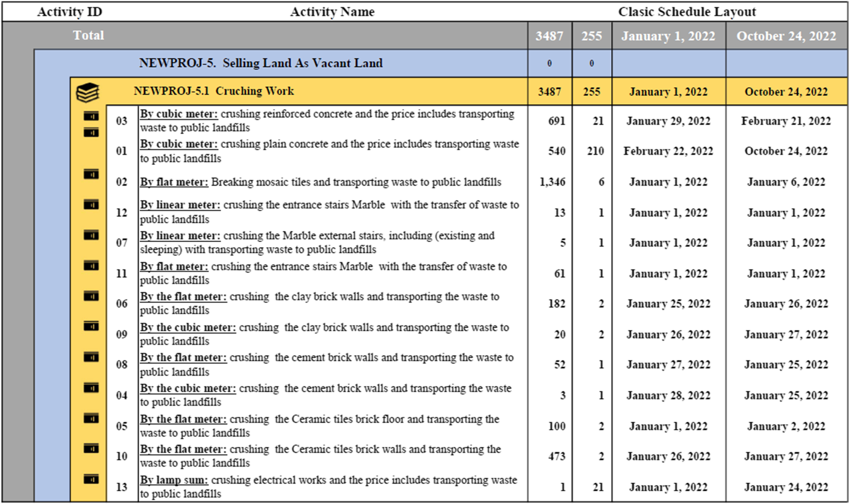Click 255 in the Total row
This screenshot has width=849, height=504.
(x=592, y=36)
